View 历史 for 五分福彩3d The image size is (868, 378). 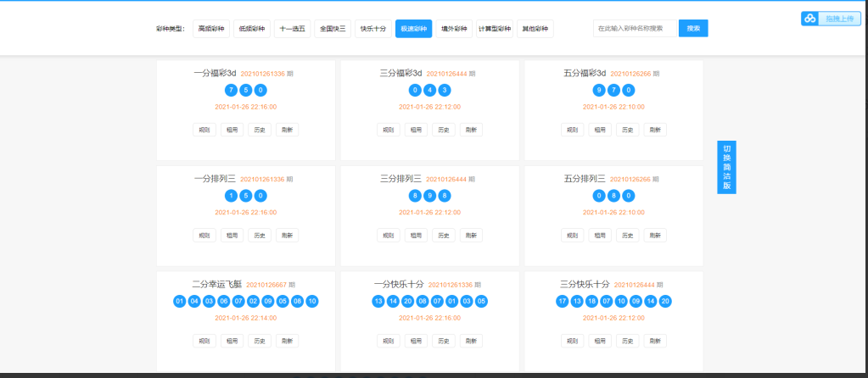628,130
